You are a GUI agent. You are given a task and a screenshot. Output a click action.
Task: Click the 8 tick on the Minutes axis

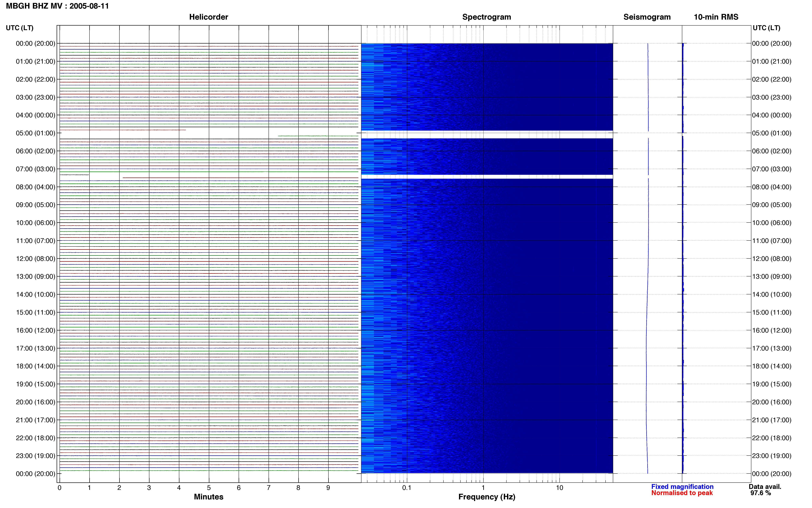click(298, 487)
